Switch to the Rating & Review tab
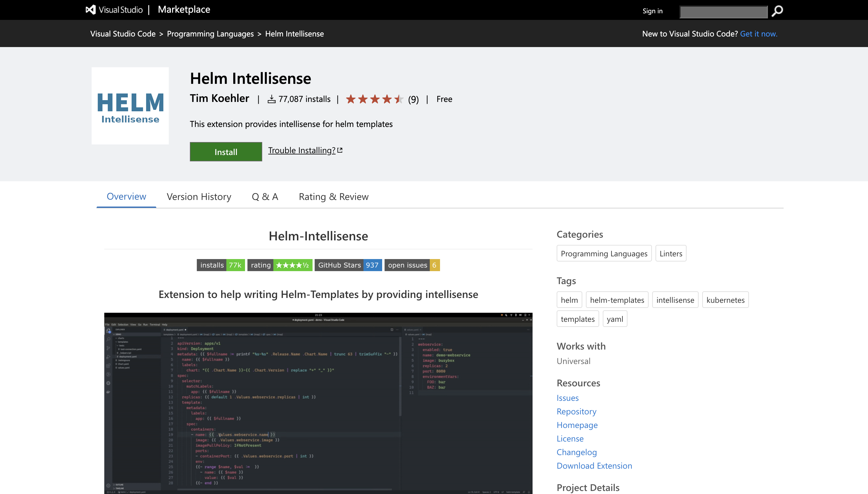868x494 pixels. click(x=333, y=196)
